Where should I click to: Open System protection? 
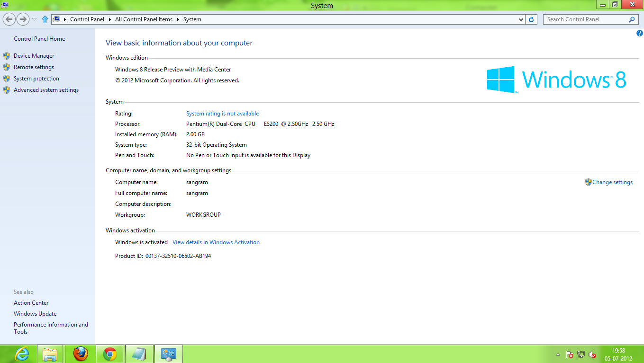[x=36, y=78]
